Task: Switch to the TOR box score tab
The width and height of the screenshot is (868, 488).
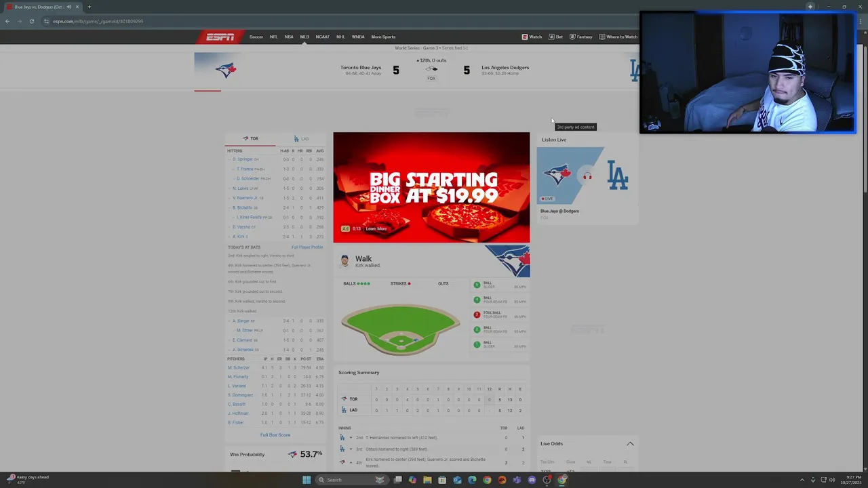Action: click(x=250, y=138)
